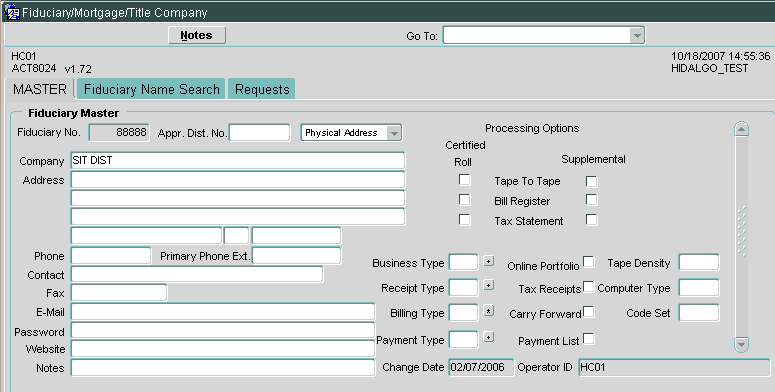This screenshot has width=775, height=392.
Task: Click the scroll up arrow
Action: 741,130
